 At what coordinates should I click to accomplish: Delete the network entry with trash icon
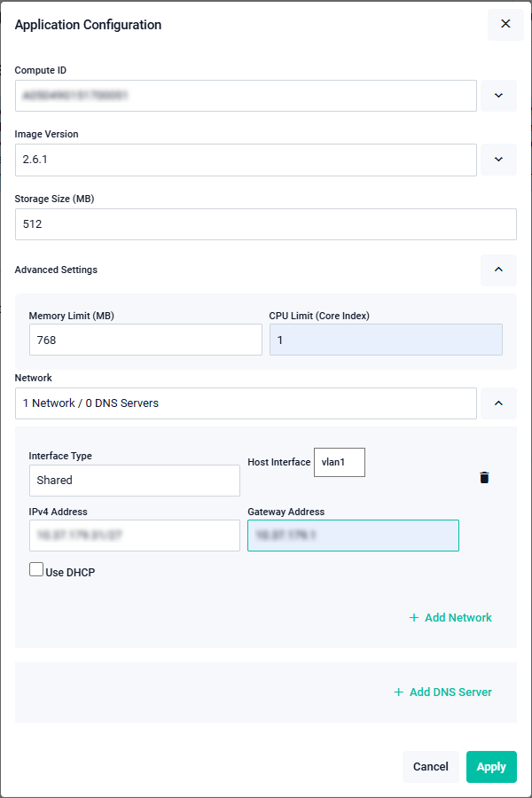pos(484,478)
